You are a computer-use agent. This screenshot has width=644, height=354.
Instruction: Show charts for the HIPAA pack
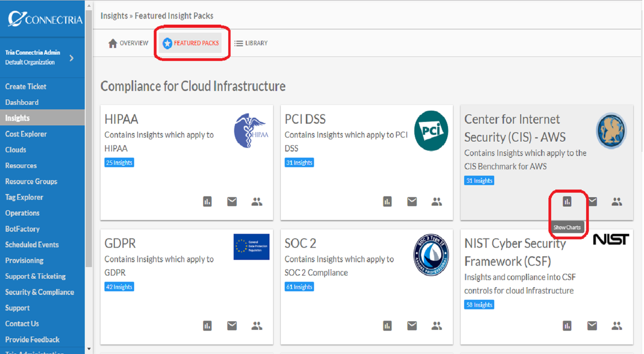pos(207,202)
